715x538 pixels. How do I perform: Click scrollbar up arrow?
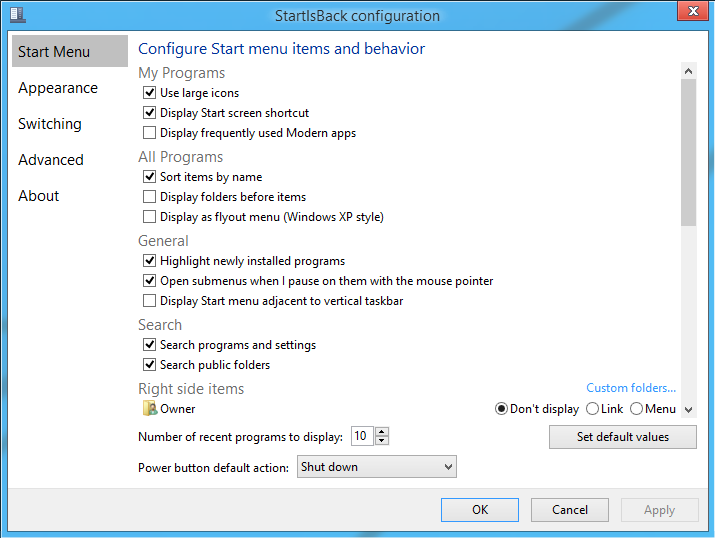[689, 71]
